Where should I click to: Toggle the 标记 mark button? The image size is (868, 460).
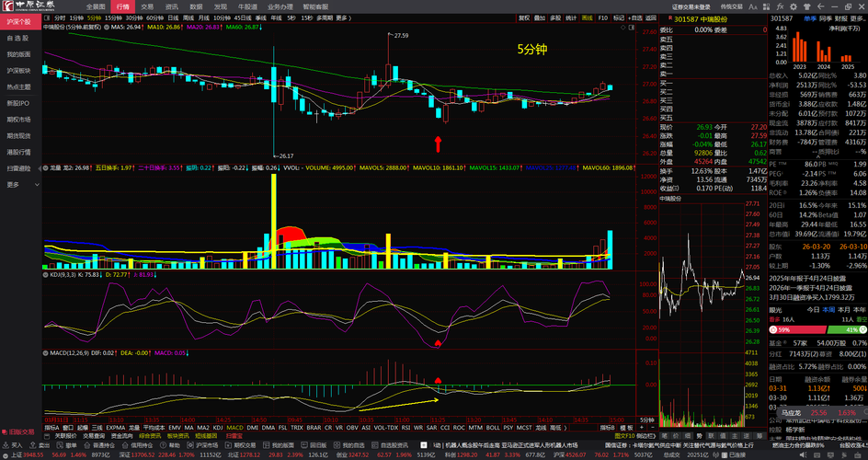(x=620, y=17)
